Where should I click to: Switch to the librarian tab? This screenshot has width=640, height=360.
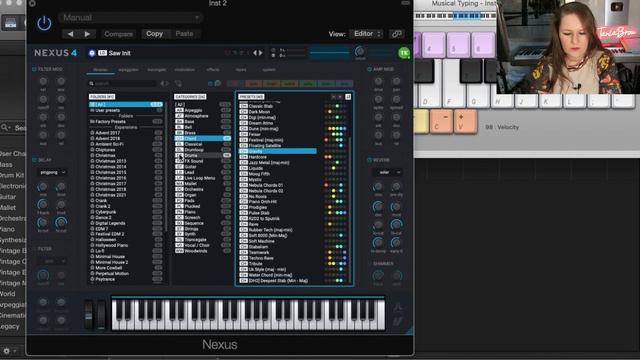point(100,70)
